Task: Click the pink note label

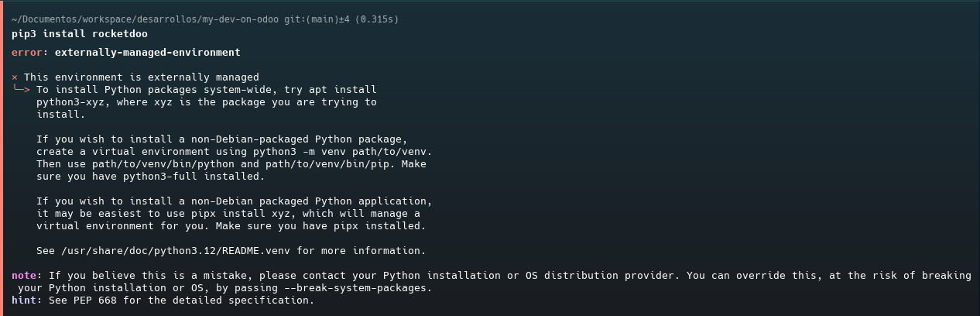Action: [x=24, y=276]
